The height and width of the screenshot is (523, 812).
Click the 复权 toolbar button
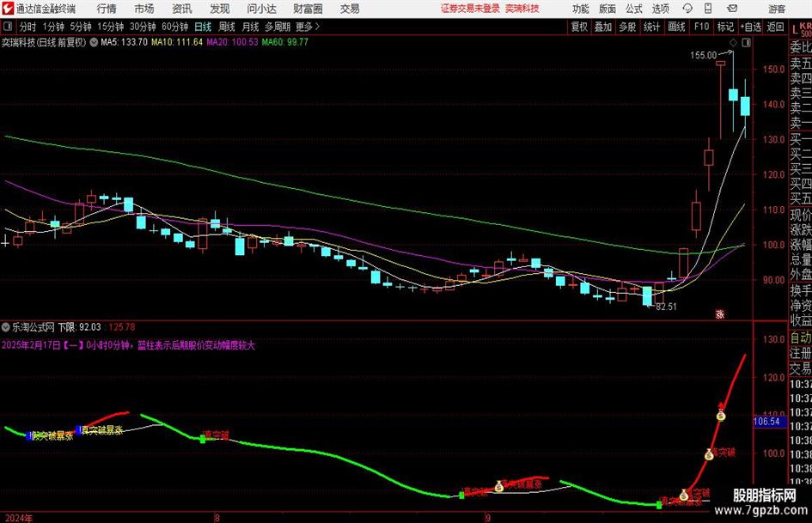pyautogui.click(x=579, y=27)
